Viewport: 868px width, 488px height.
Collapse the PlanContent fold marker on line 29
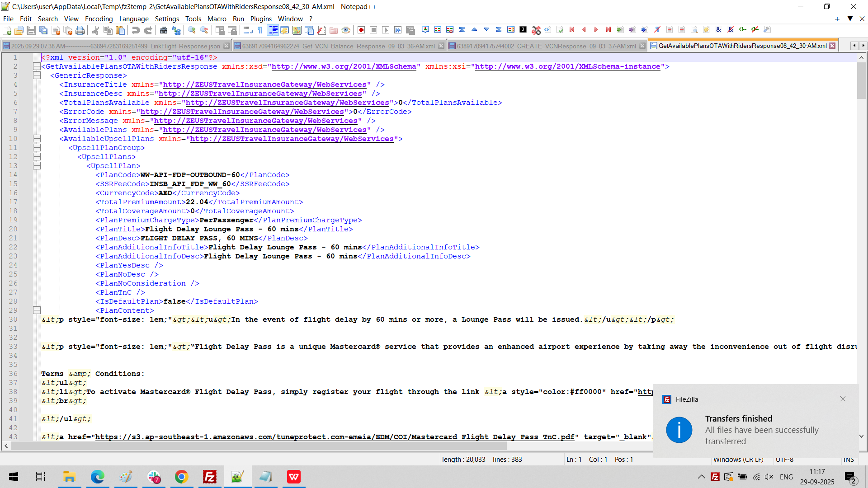coord(37,310)
